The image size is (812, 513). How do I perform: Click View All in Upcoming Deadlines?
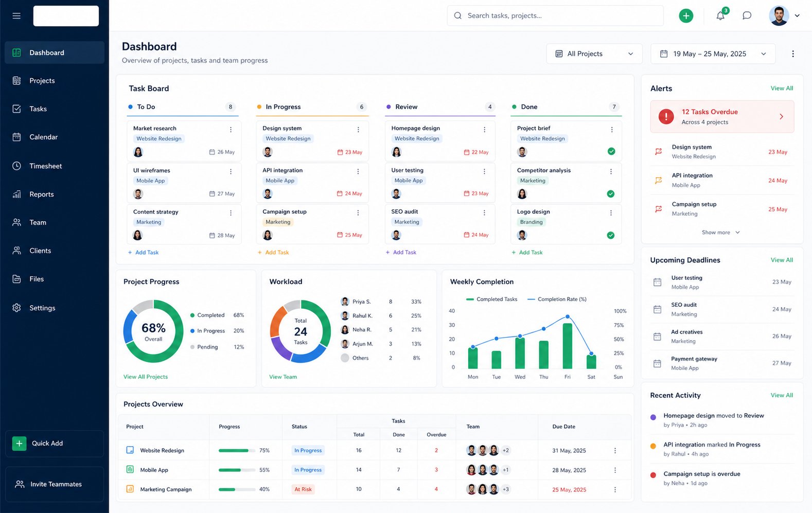[782, 260]
